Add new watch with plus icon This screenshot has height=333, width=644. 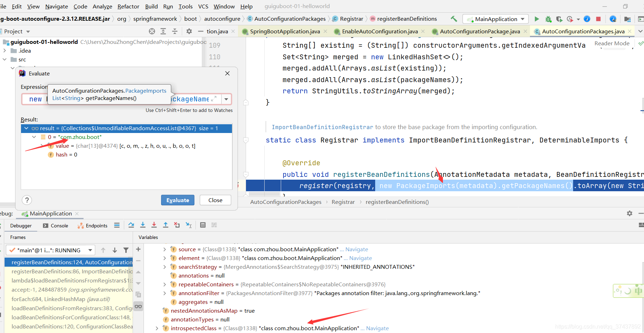(138, 249)
